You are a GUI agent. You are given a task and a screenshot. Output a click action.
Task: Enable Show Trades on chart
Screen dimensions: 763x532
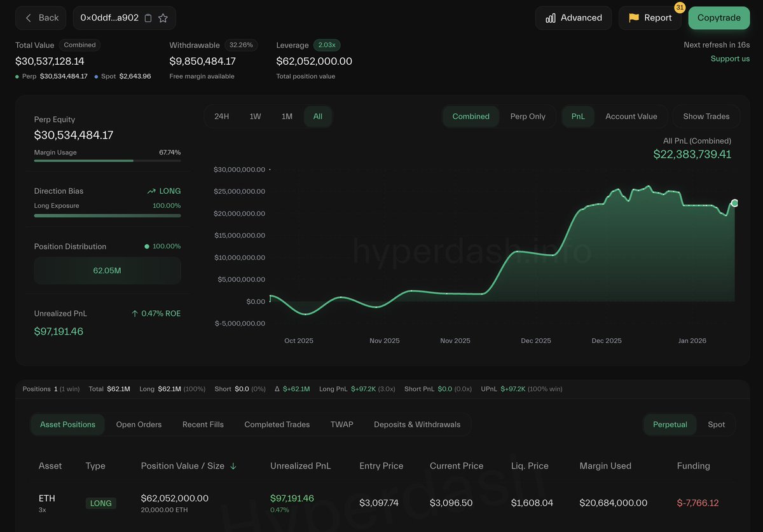tap(706, 116)
